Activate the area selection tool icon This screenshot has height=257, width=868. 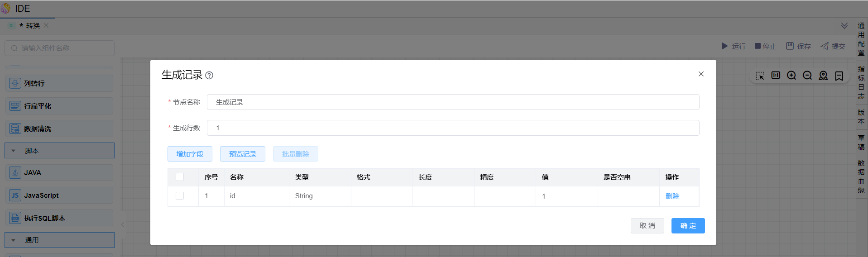point(760,76)
